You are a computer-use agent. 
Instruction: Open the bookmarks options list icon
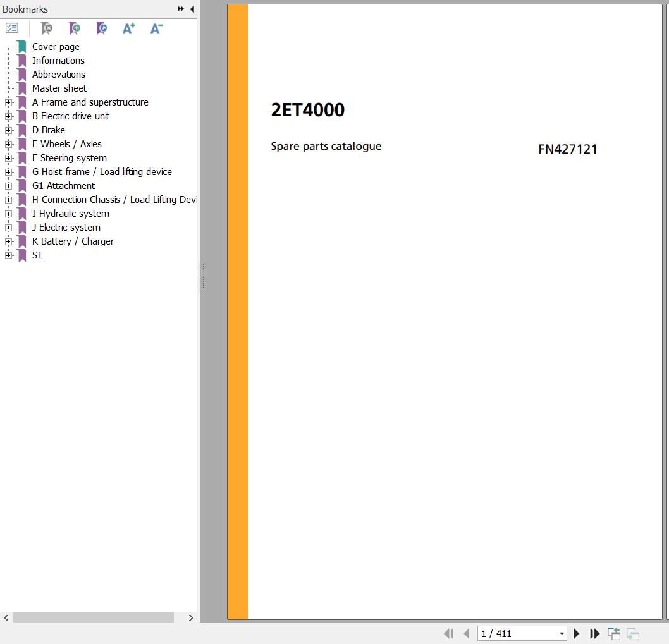pyautogui.click(x=12, y=28)
